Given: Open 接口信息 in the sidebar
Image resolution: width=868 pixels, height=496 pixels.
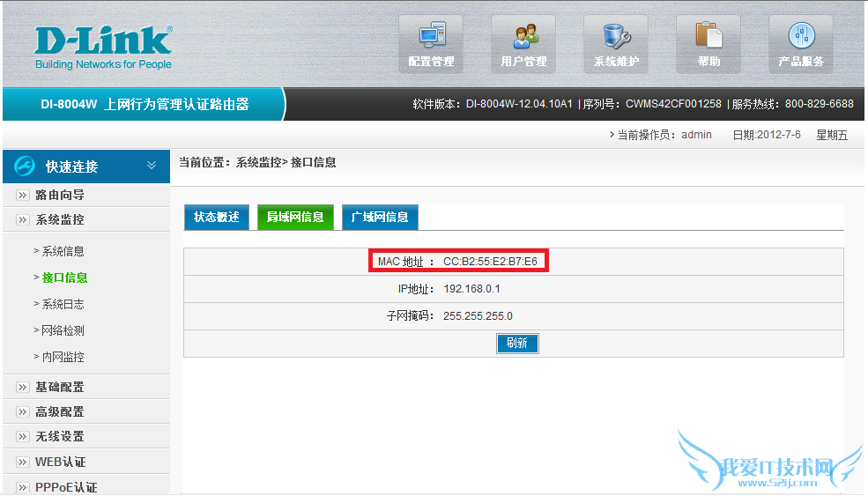Looking at the screenshot, I should 64,278.
